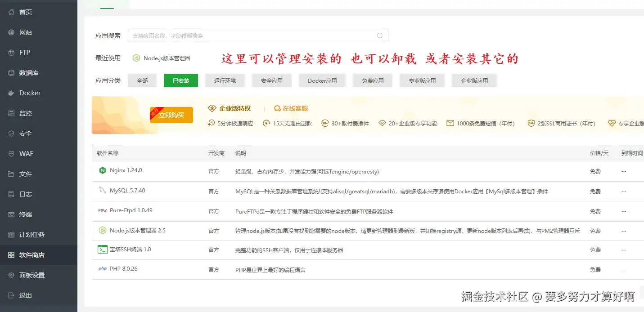This screenshot has height=312, width=644.
Task: Click the 软件名称 column header
Action: click(x=108, y=153)
